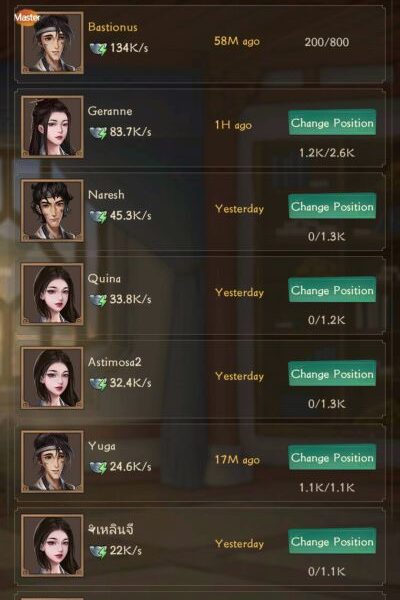Click the Master badge on Bastionus
This screenshot has width=400, height=600.
[27, 17]
